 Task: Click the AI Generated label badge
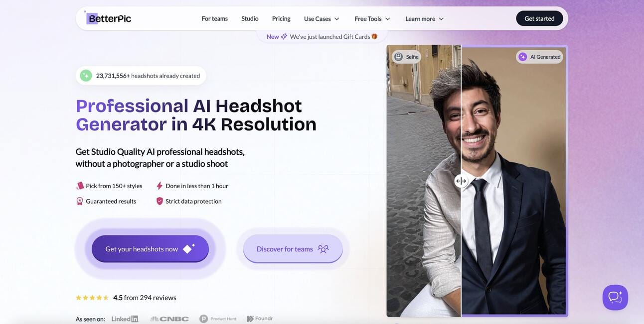(540, 57)
